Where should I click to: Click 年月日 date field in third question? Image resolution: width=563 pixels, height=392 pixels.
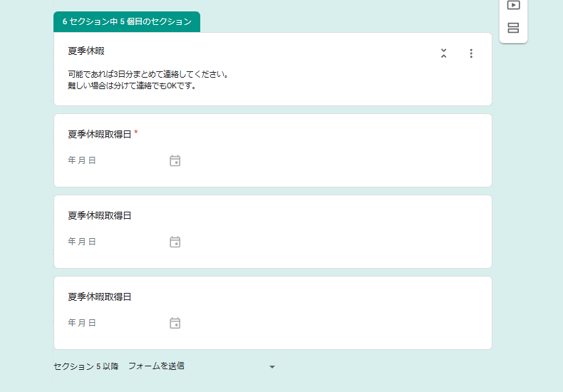click(x=82, y=323)
